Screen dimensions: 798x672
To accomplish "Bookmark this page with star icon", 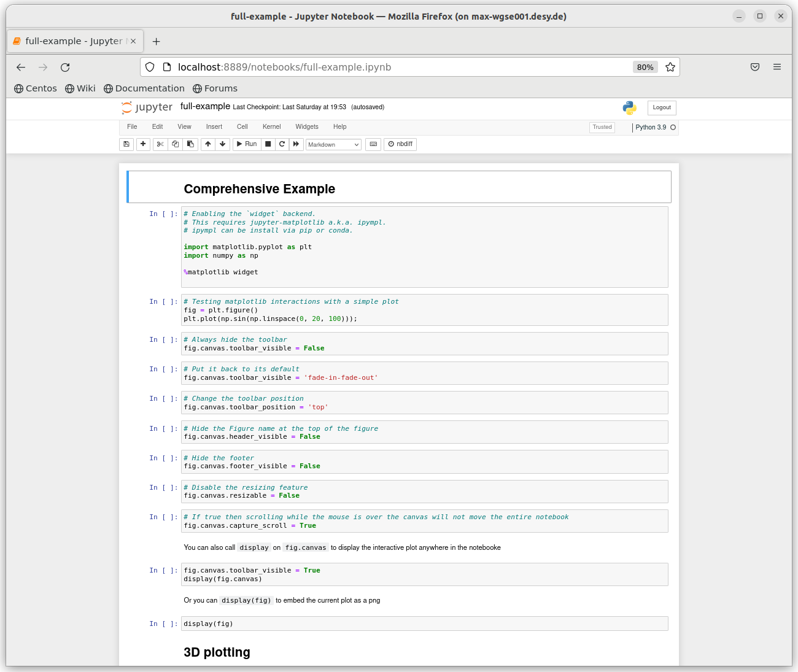I will (670, 67).
